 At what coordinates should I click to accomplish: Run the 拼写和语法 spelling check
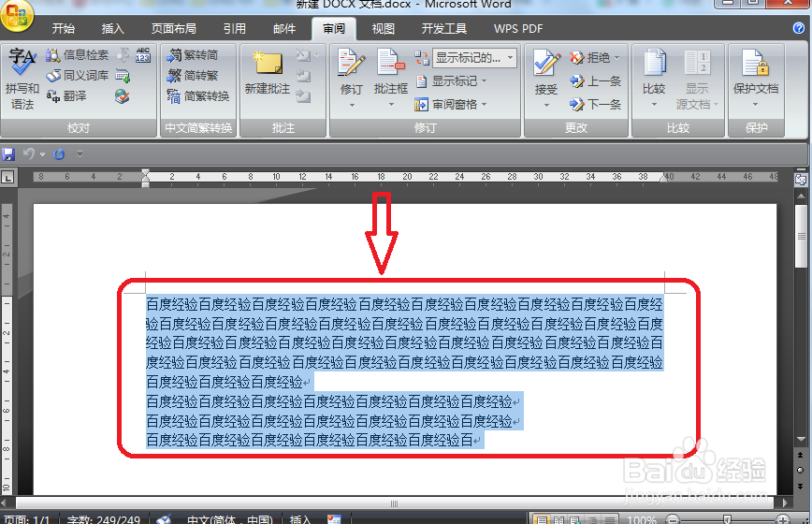point(22,79)
